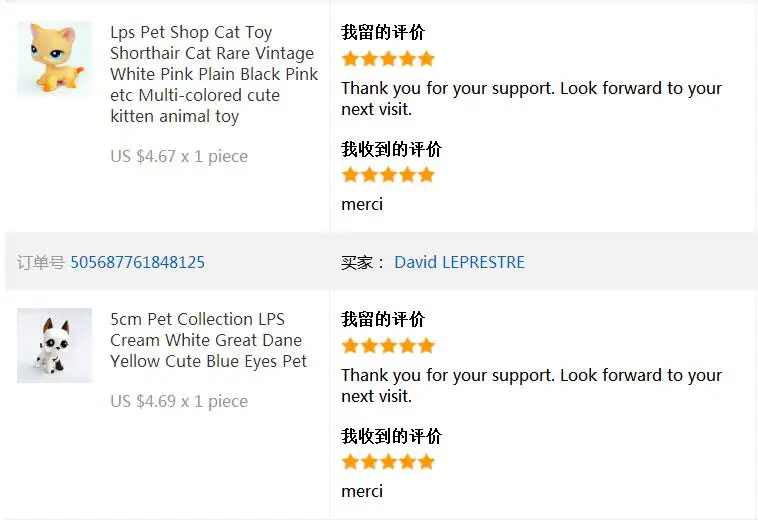Click the bottom 'Thank you for your support' reply
Viewport: 758px width, 520px height.
pos(531,386)
